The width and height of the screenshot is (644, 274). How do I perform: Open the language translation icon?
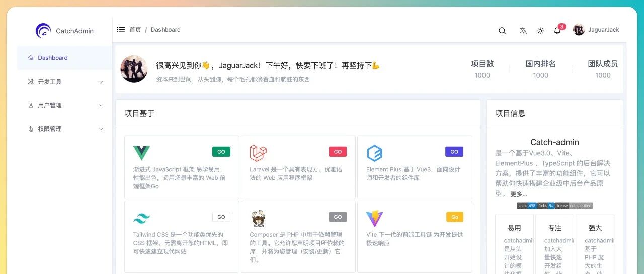[x=523, y=31]
